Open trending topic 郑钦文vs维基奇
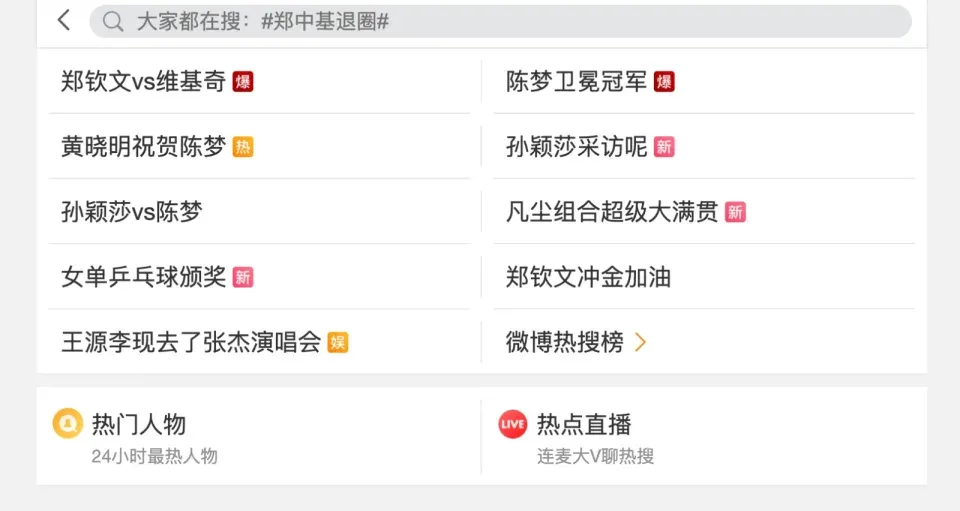960x511 pixels. (x=143, y=82)
